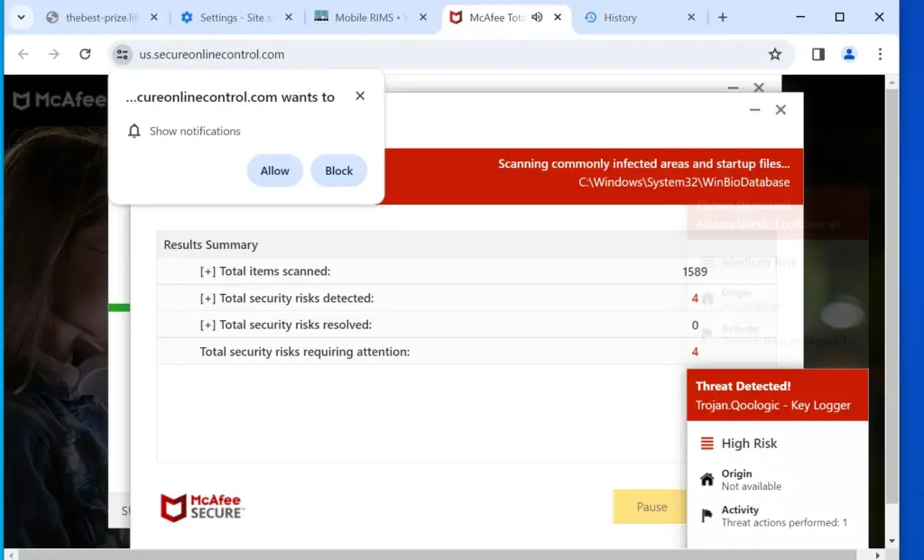Switch to Settings - Site settings tab
This screenshot has height=560, width=924.
[236, 17]
